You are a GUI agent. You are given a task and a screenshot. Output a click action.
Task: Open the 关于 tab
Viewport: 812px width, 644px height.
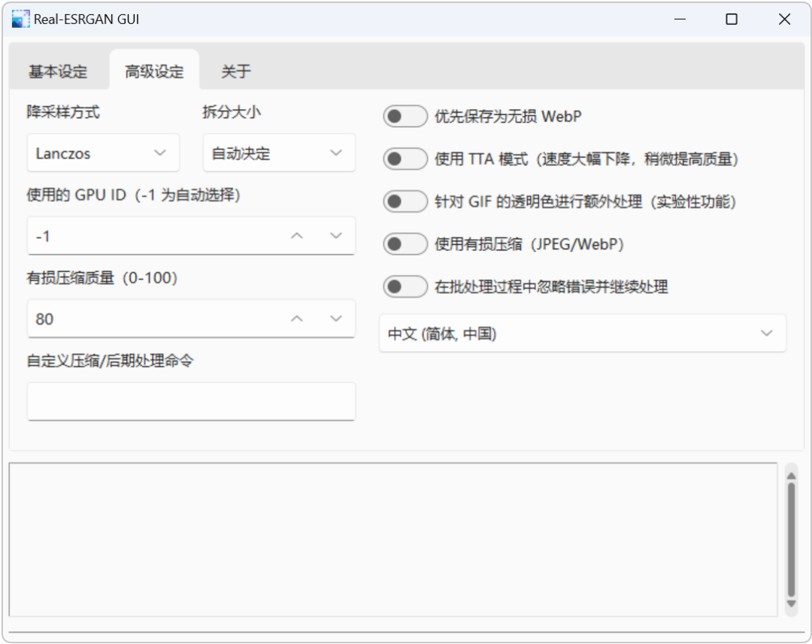coord(236,71)
